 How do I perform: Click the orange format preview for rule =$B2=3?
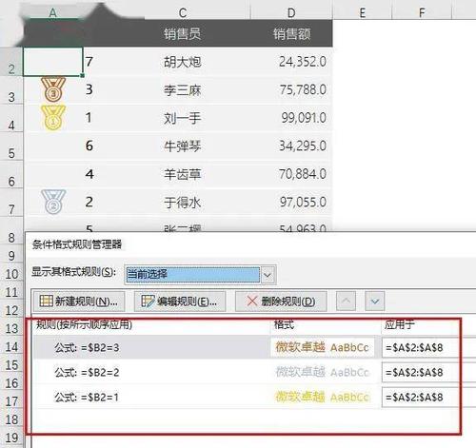coord(322,347)
